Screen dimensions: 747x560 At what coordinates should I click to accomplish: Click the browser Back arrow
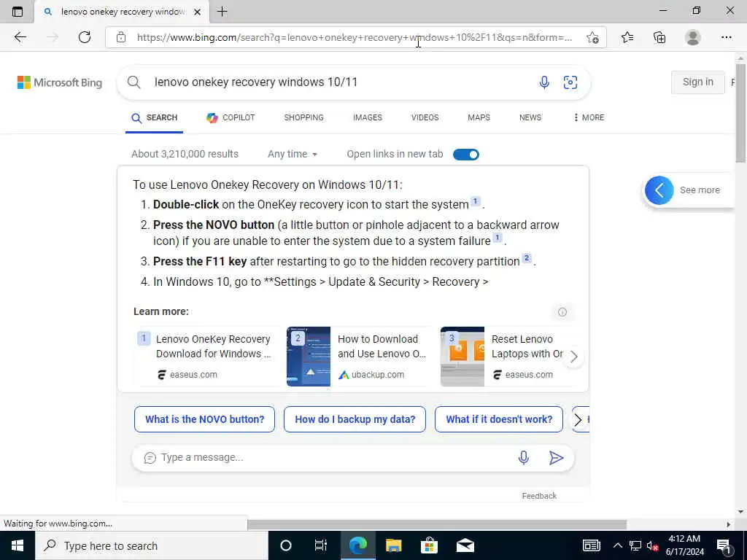pyautogui.click(x=20, y=37)
